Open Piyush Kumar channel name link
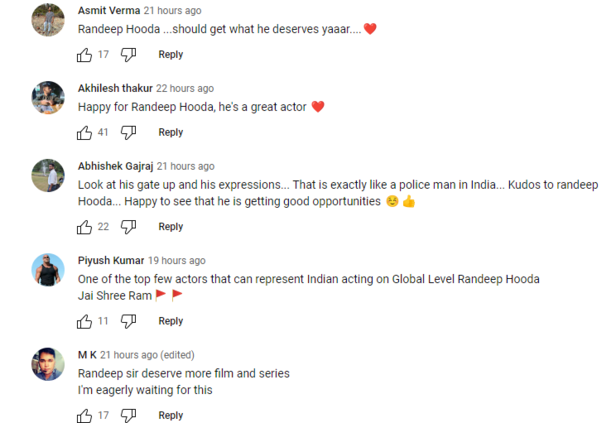The width and height of the screenshot is (616, 423). [x=111, y=260]
